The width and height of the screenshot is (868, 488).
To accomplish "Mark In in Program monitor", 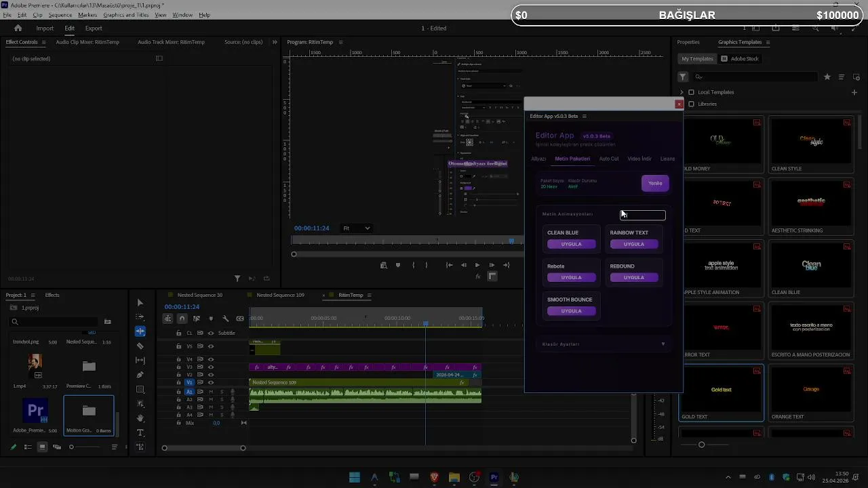I will tap(414, 265).
